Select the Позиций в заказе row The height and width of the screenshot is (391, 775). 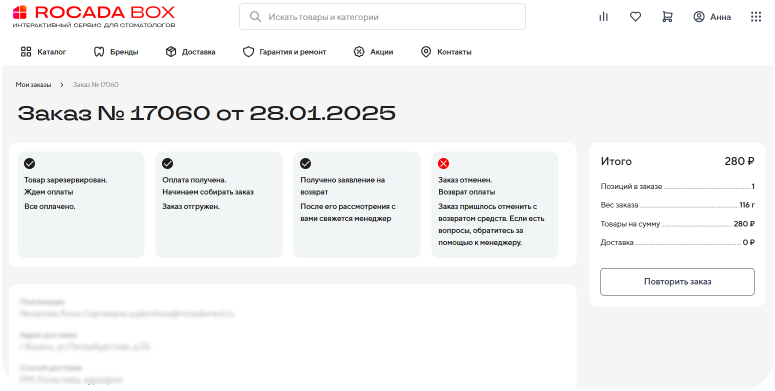point(677,186)
